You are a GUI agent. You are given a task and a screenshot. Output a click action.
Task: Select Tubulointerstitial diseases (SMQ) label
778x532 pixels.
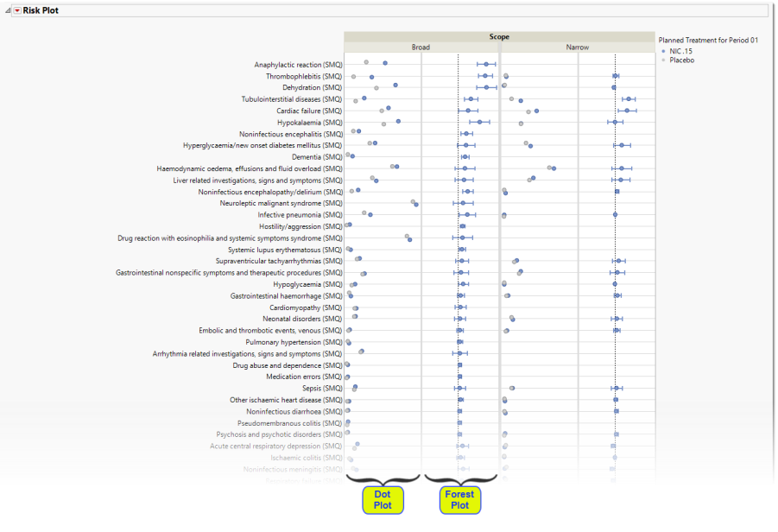(x=292, y=99)
